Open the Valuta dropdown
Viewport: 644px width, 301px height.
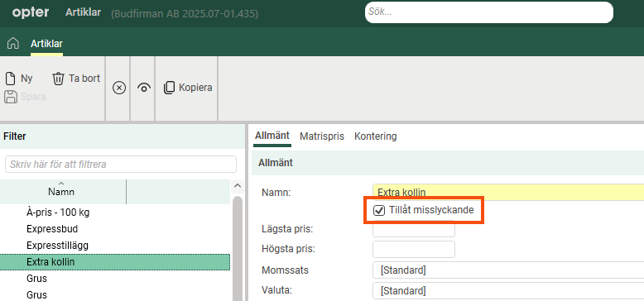point(508,291)
